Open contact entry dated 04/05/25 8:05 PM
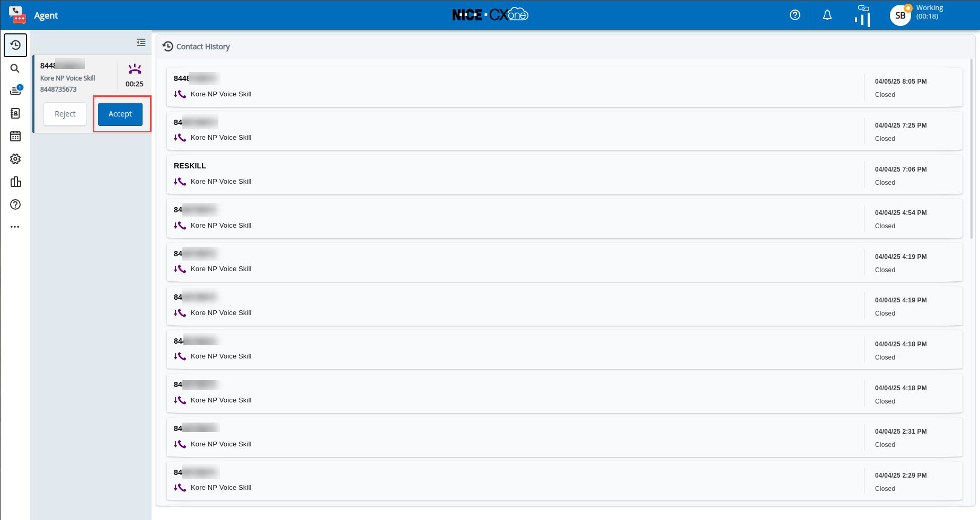 (x=564, y=87)
